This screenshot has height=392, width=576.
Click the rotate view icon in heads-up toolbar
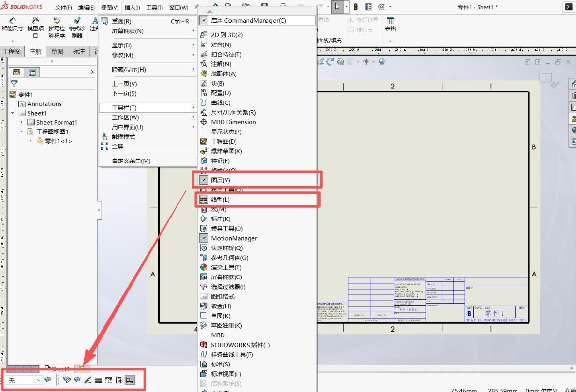click(330, 62)
